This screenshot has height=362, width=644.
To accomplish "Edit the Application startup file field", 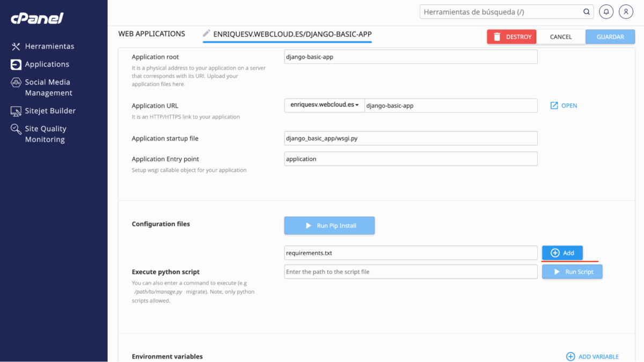I will pyautogui.click(x=411, y=138).
